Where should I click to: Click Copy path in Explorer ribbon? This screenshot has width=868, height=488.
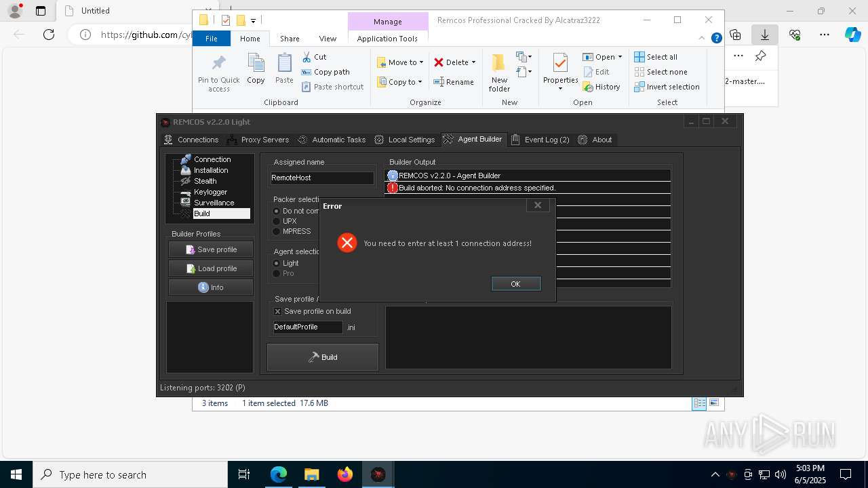click(x=325, y=72)
